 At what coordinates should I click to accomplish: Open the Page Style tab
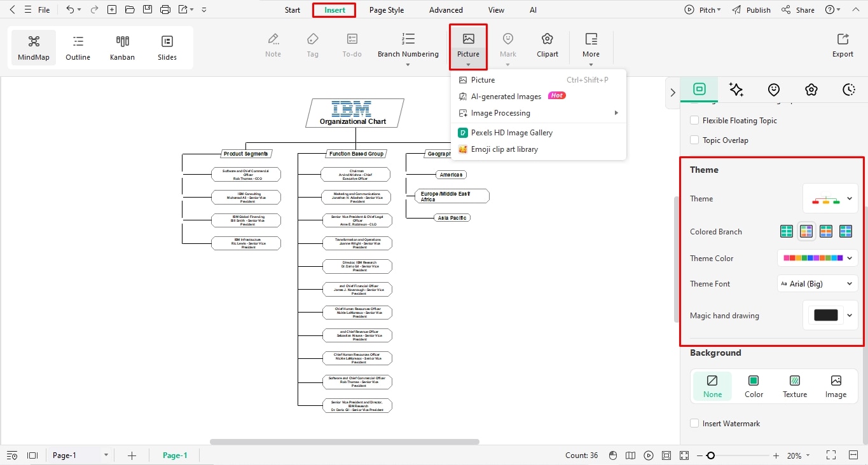[x=387, y=10]
